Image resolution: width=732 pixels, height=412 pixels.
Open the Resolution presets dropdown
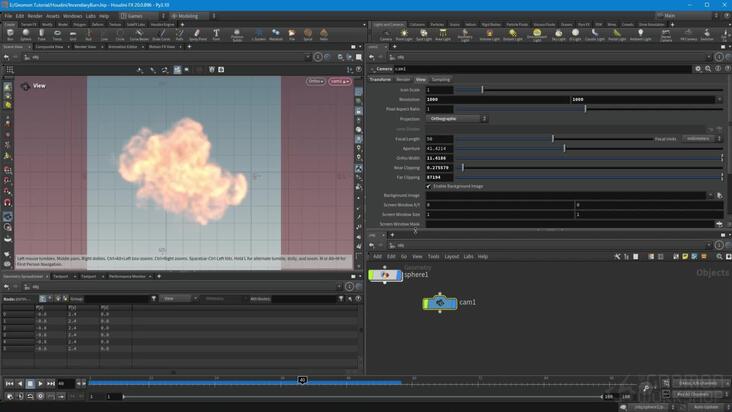tap(719, 99)
